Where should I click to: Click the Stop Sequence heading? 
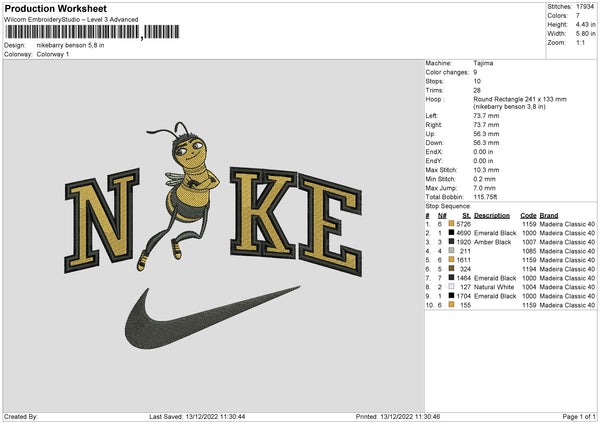point(448,206)
